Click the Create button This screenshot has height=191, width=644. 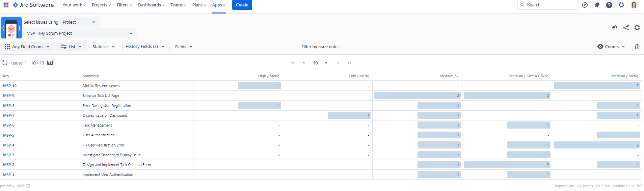(242, 5)
